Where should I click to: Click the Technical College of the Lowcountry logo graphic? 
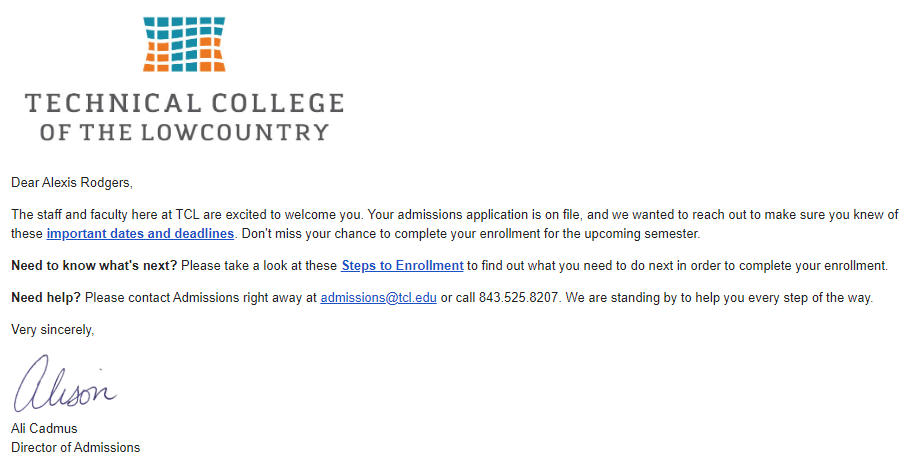pyautogui.click(x=184, y=44)
